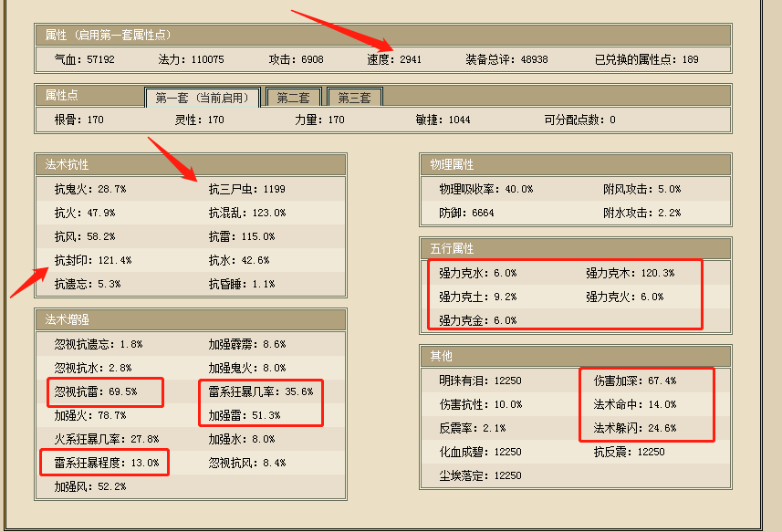Switch to the 第三套 attribute tab
Screen dimensions: 782x532
(x=354, y=98)
